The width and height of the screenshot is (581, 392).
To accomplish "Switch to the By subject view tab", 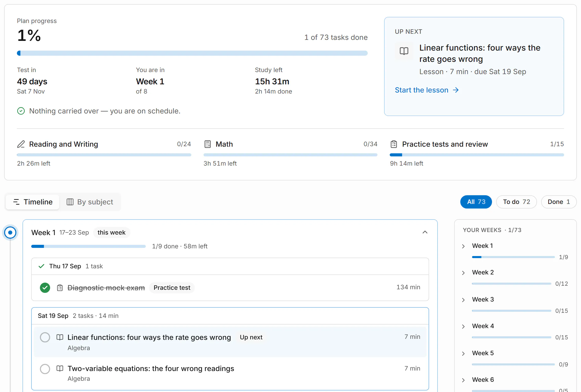I will (90, 202).
